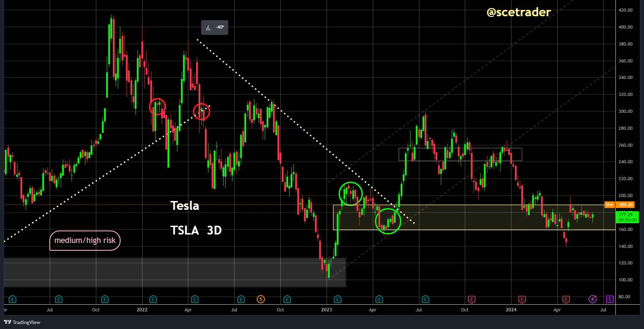
Task: Open the red earnings marker after 2024 starts
Action: click(522, 299)
